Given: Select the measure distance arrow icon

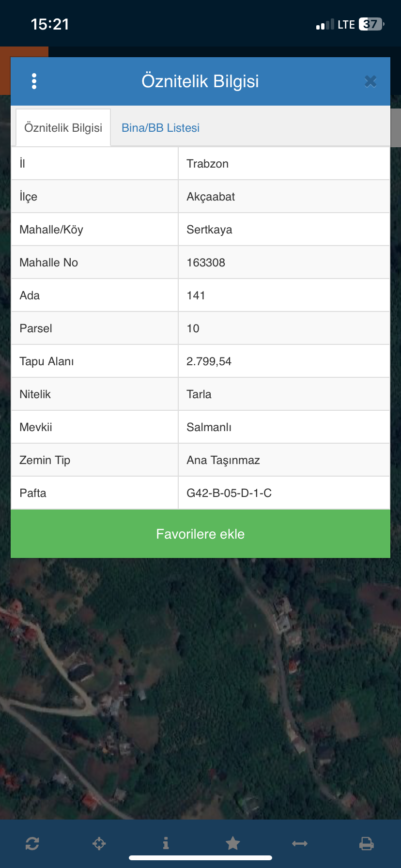Looking at the screenshot, I should click(300, 844).
